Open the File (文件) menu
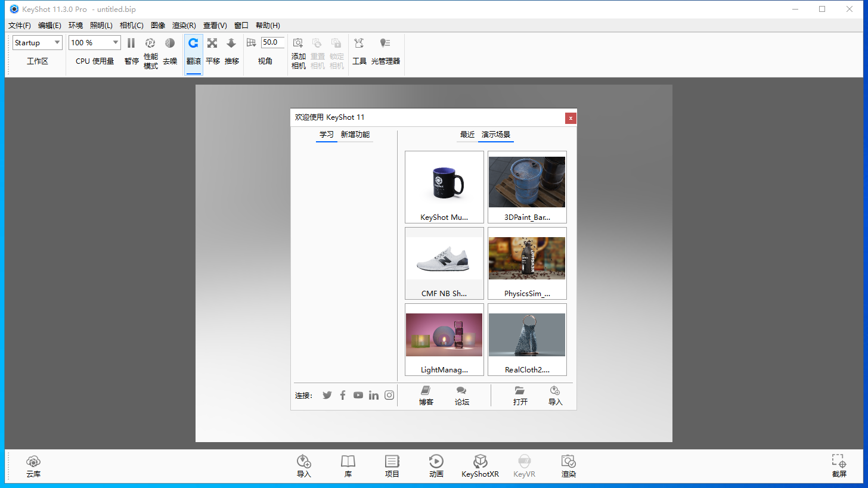868x488 pixels. coord(20,26)
